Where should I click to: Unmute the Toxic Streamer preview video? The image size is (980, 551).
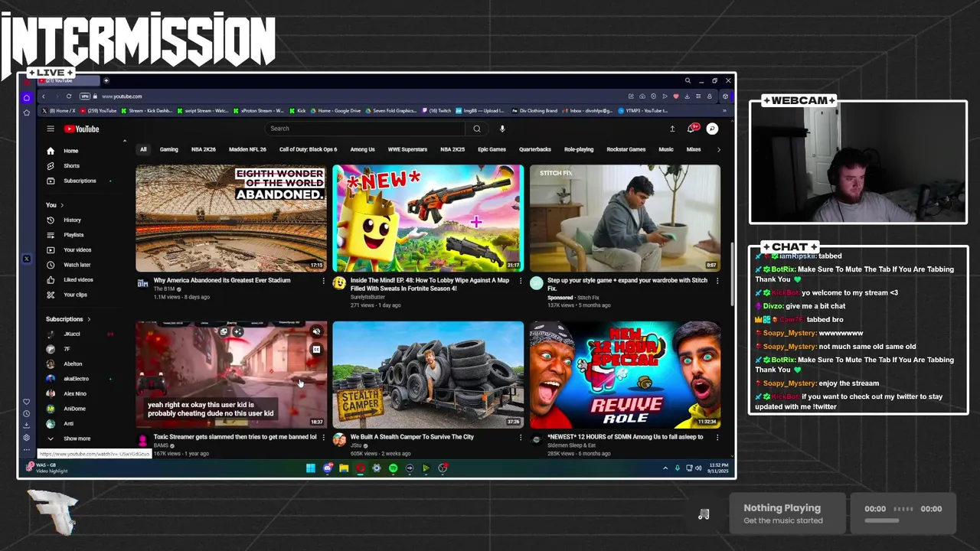pos(316,331)
